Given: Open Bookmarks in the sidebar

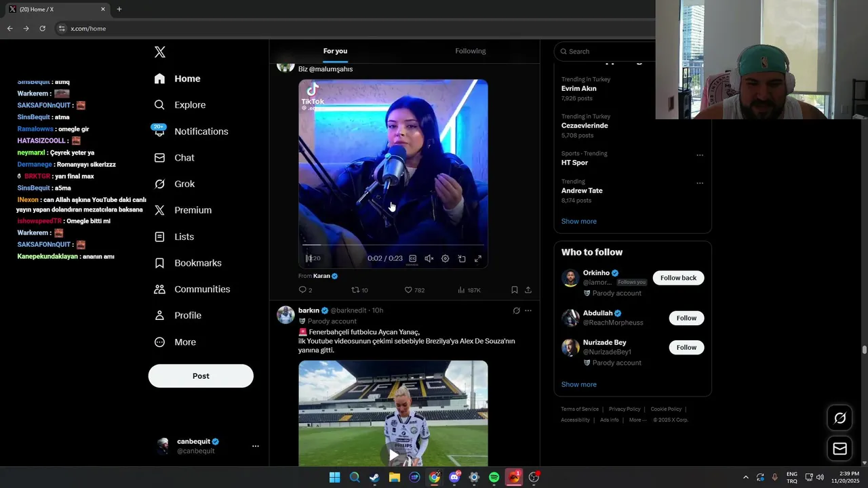Looking at the screenshot, I should [188, 263].
